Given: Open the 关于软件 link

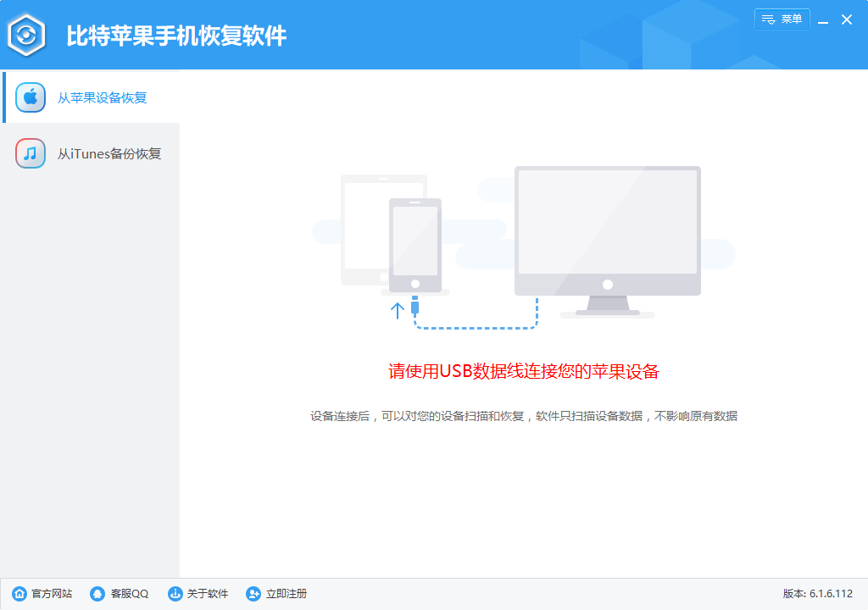Looking at the screenshot, I should point(208,594).
